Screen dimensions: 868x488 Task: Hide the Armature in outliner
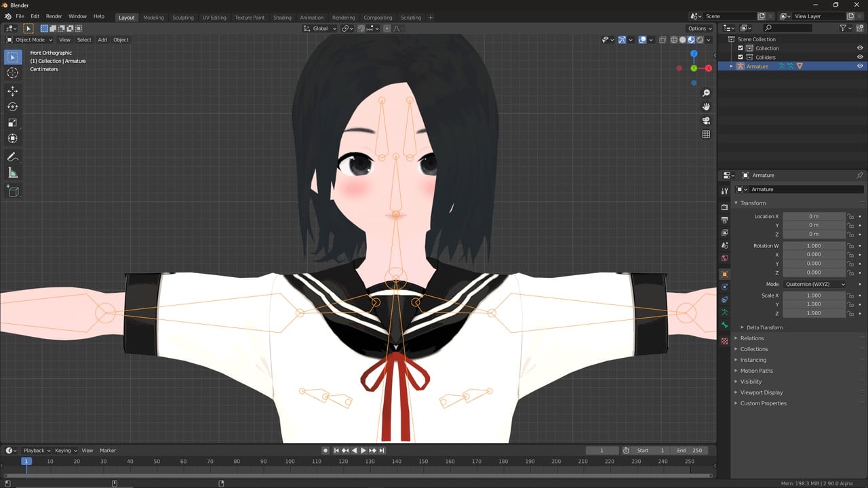click(x=860, y=66)
